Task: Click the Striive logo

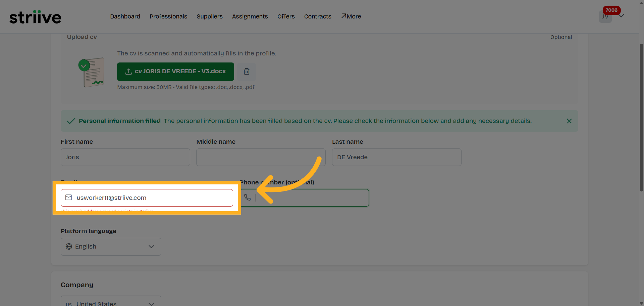Action: tap(35, 16)
